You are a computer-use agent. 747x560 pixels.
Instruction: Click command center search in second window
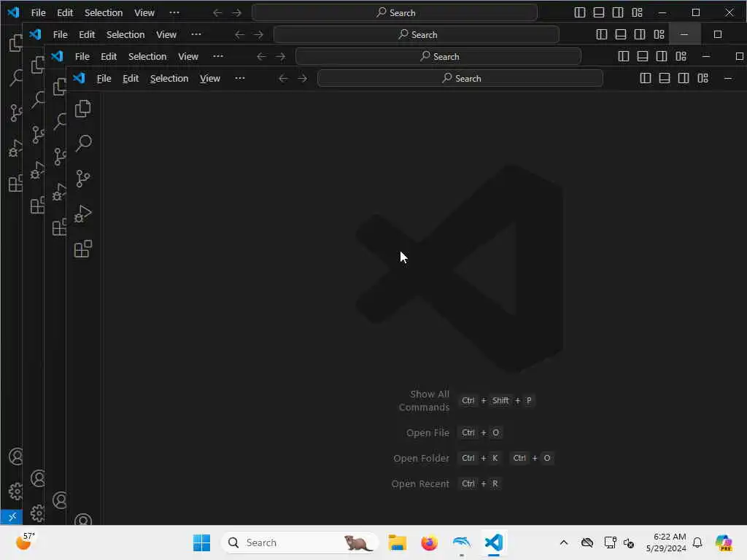(417, 34)
